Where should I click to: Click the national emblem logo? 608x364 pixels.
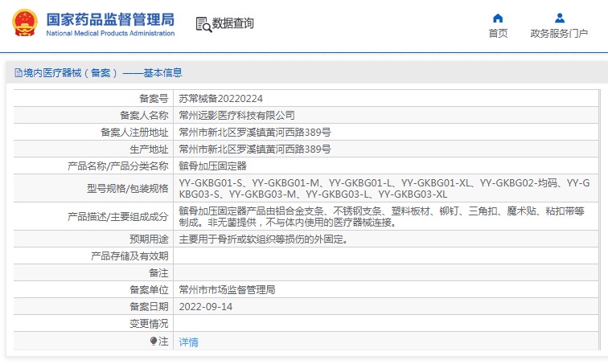pyautogui.click(x=25, y=22)
